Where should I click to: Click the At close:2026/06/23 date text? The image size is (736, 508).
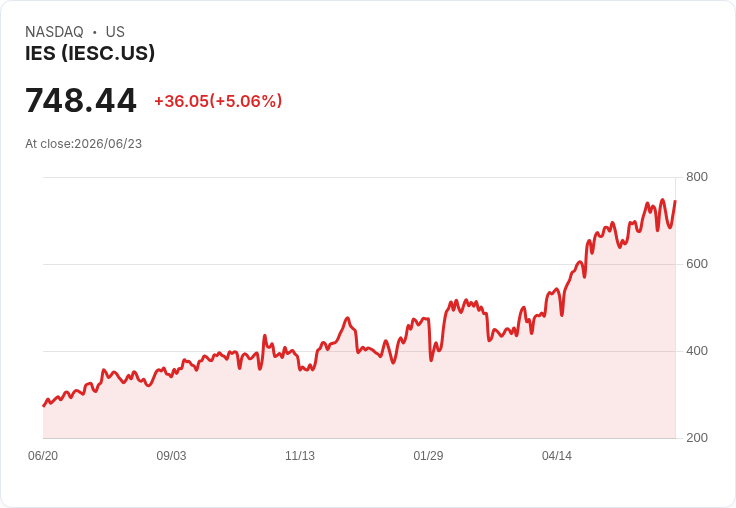tap(84, 144)
